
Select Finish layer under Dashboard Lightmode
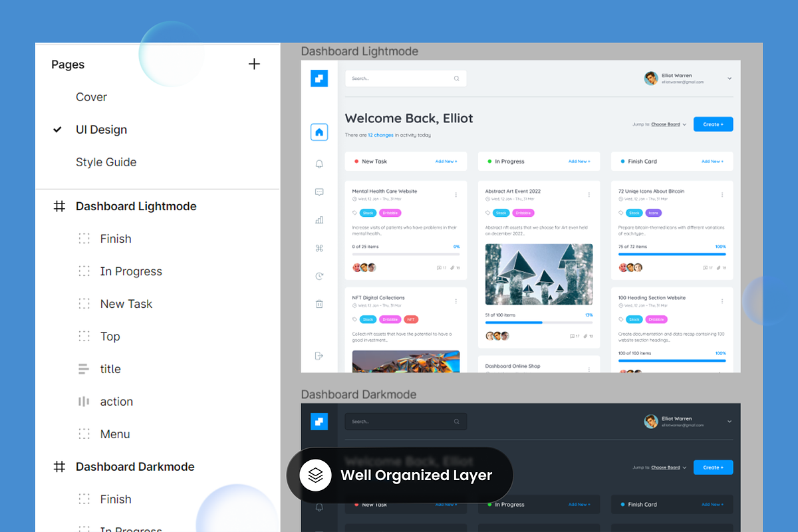click(x=116, y=239)
